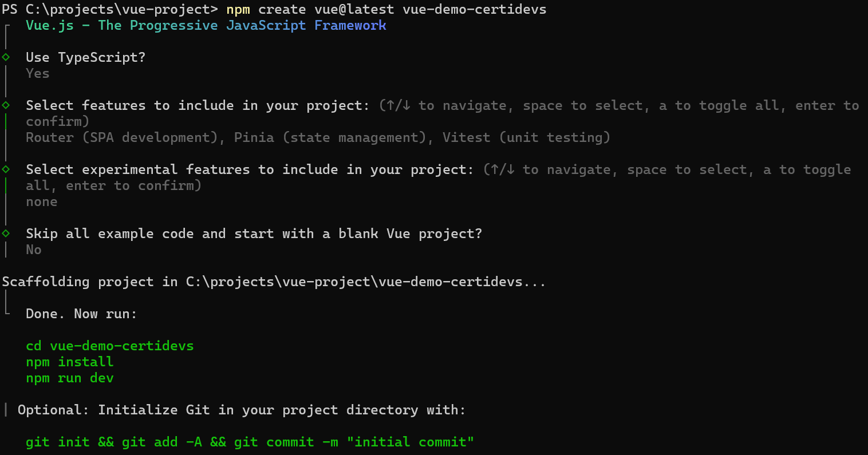Click the "Done. Now run:" message
The height and width of the screenshot is (455, 868).
(81, 314)
